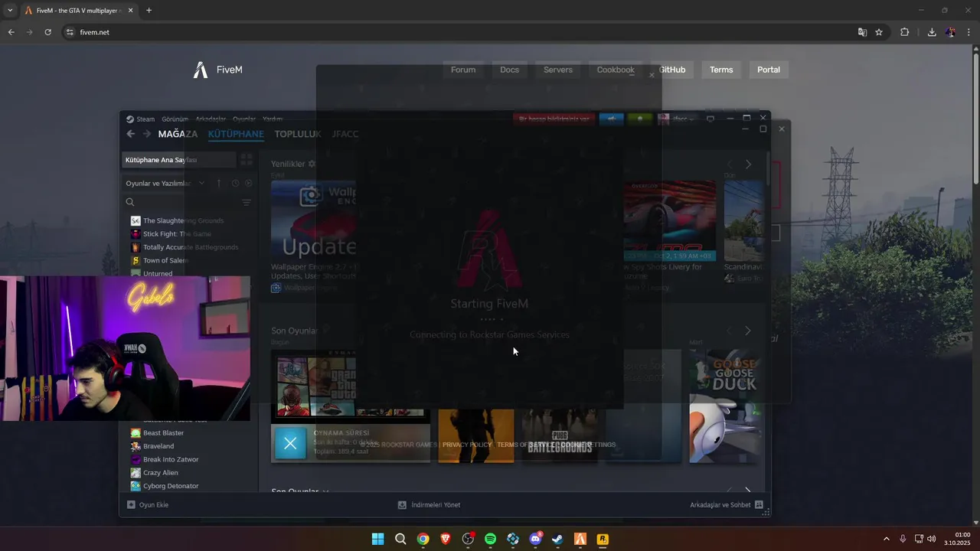Switch to MAĞAZA tab in Steam
This screenshot has height=551, width=980.
tap(178, 134)
